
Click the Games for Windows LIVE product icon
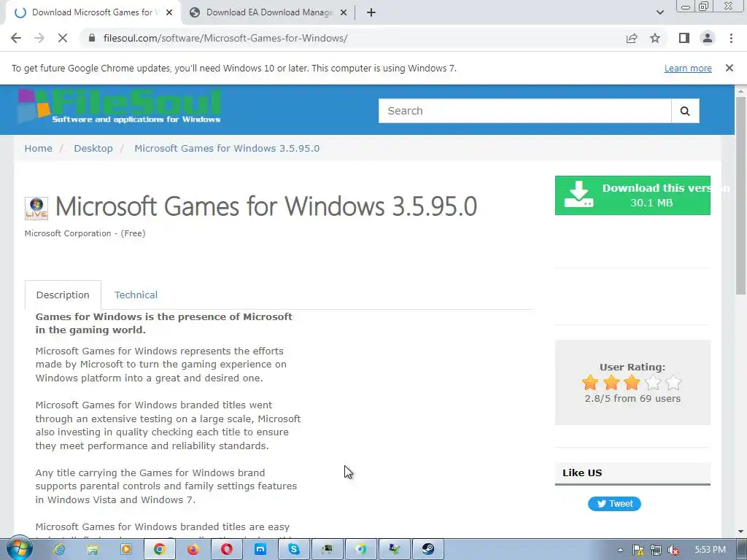36,208
